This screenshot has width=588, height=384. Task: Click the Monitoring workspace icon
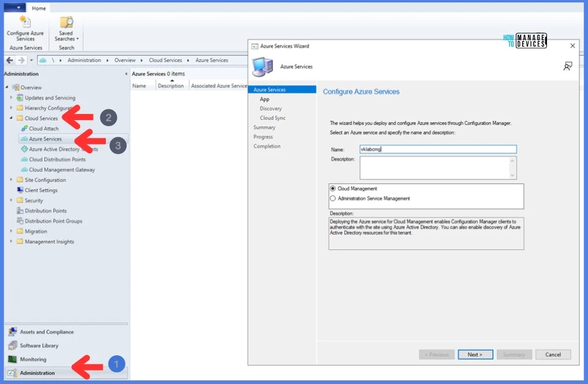(12, 360)
